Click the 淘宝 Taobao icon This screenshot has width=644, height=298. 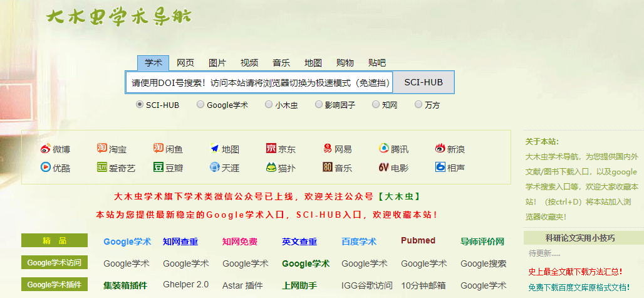[102, 148]
